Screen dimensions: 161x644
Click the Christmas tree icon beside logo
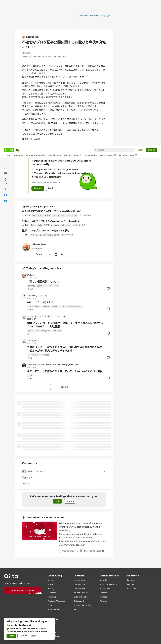(17, 150)
